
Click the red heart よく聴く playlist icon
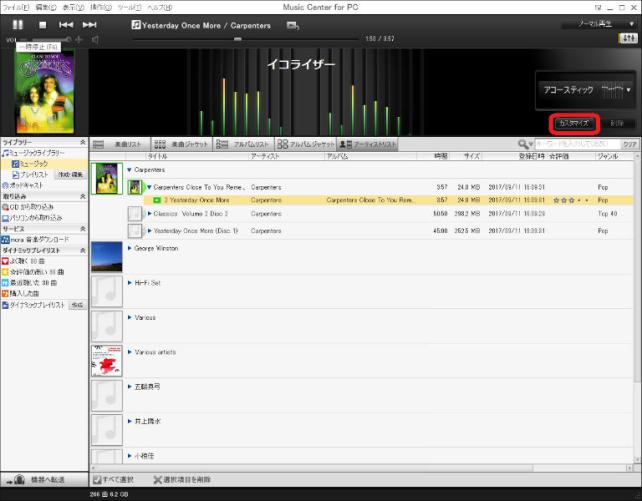pos(5,261)
